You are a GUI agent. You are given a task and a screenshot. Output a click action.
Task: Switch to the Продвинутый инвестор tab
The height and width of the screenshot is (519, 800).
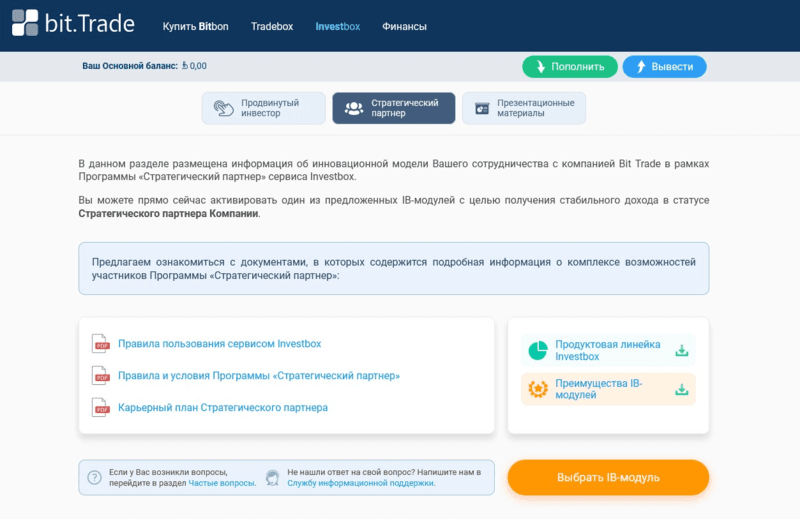tap(263, 108)
